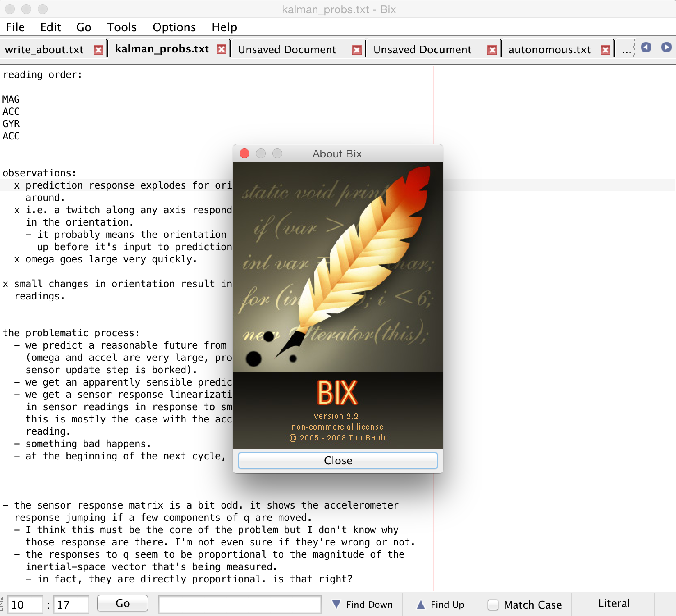This screenshot has width=676, height=616.
Task: Close the first Unsaved Document tab's red X
Action: [x=357, y=50]
